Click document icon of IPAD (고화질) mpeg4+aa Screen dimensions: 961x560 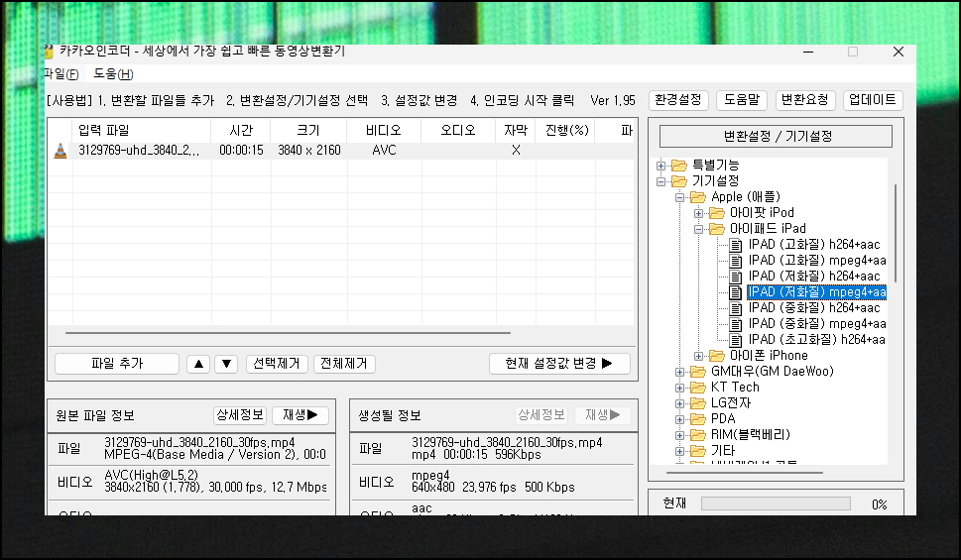(736, 261)
